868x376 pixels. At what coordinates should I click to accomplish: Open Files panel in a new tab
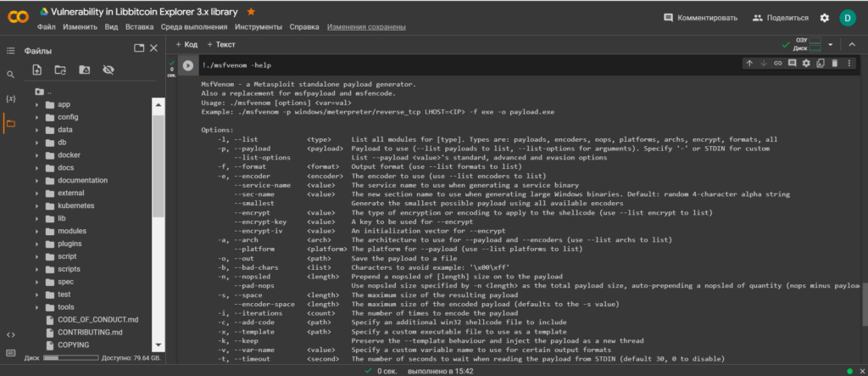point(139,48)
